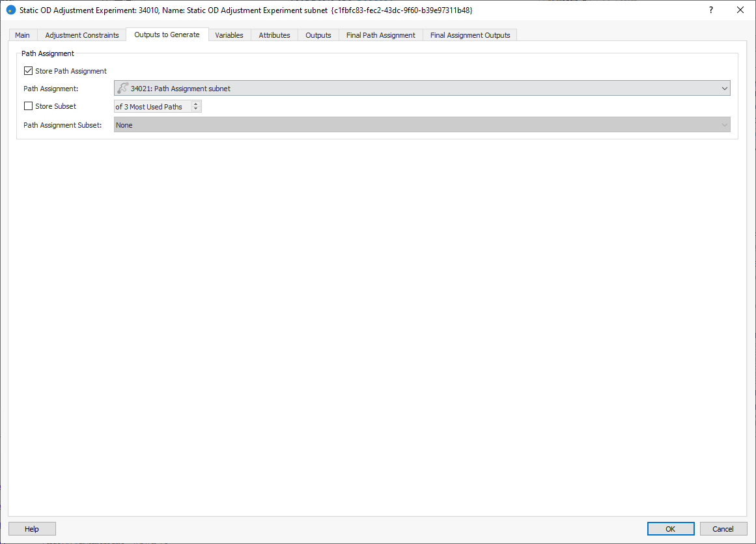Select the Variables tab
Image resolution: width=756 pixels, height=544 pixels.
(x=229, y=35)
